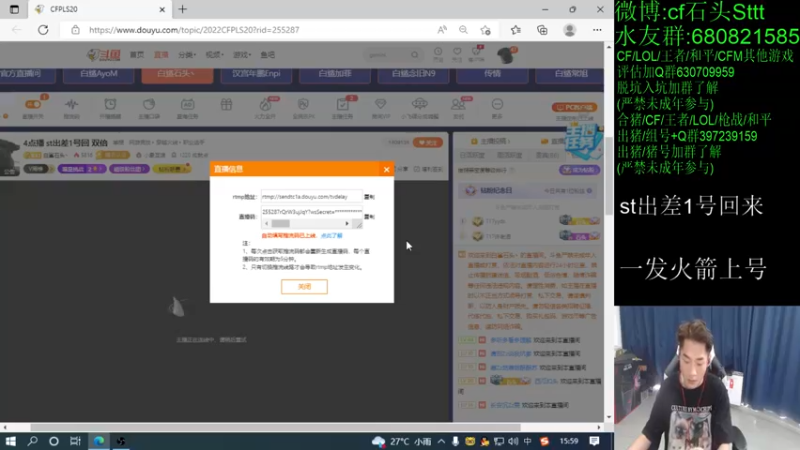Screen dimensions: 800x450
Task: Open the checklist task icon with badge
Action: 342,105
